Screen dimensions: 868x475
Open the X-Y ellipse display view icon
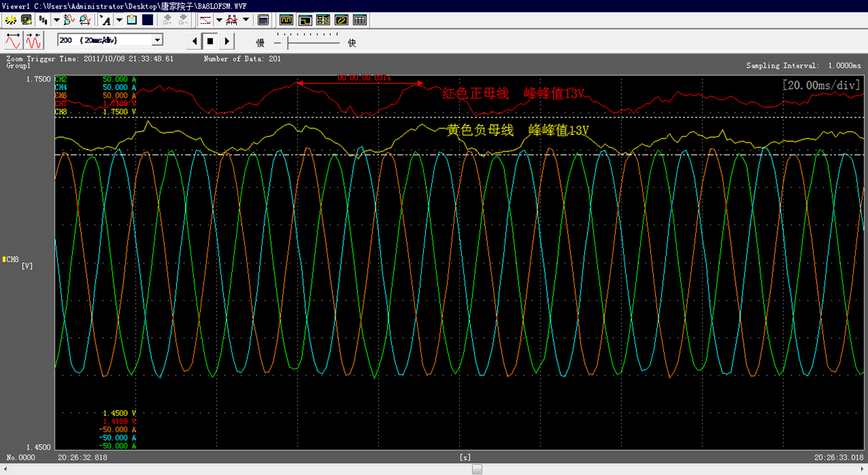coord(342,20)
